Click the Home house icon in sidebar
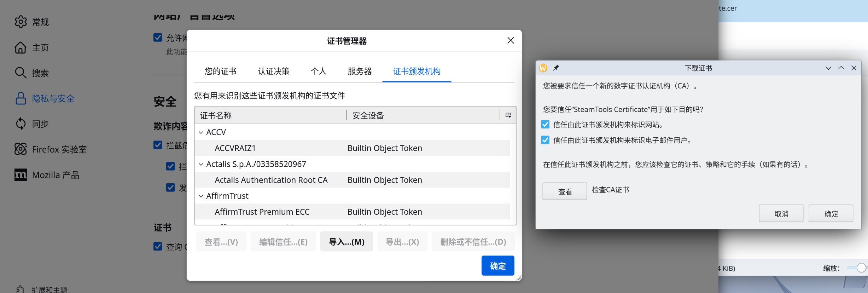 tap(21, 47)
